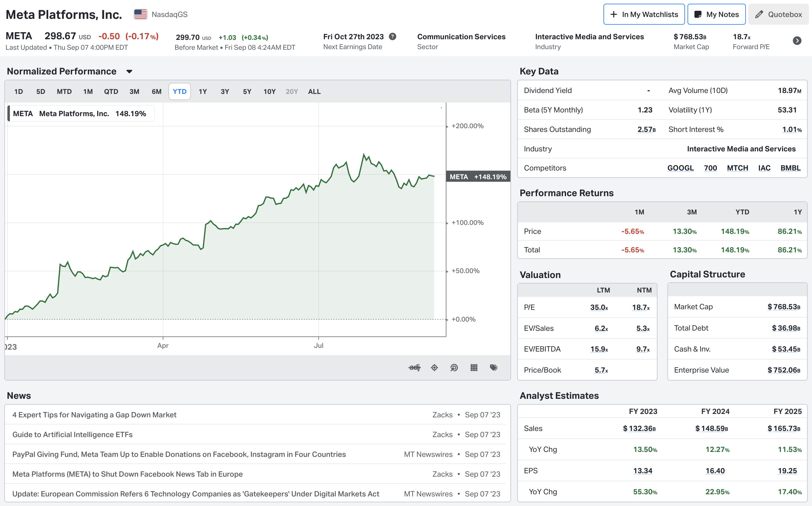Open the IAC competitor link
The image size is (812, 506).
[x=764, y=168]
